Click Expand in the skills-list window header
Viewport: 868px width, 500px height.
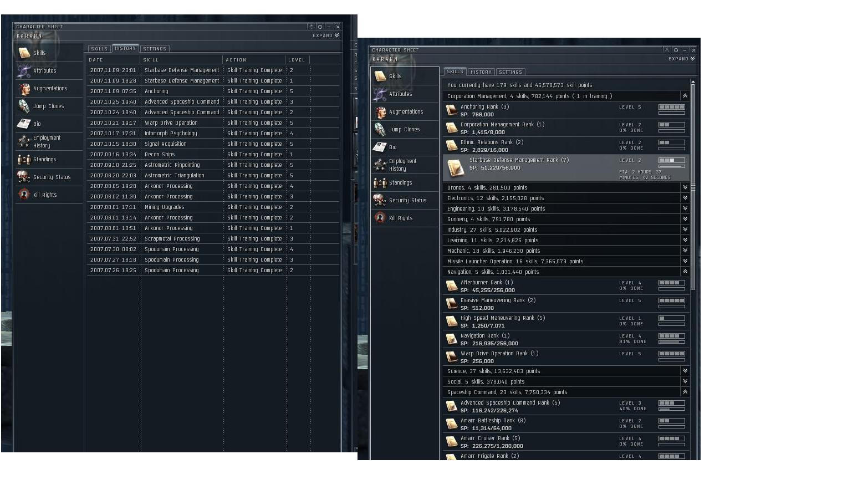[x=682, y=59]
